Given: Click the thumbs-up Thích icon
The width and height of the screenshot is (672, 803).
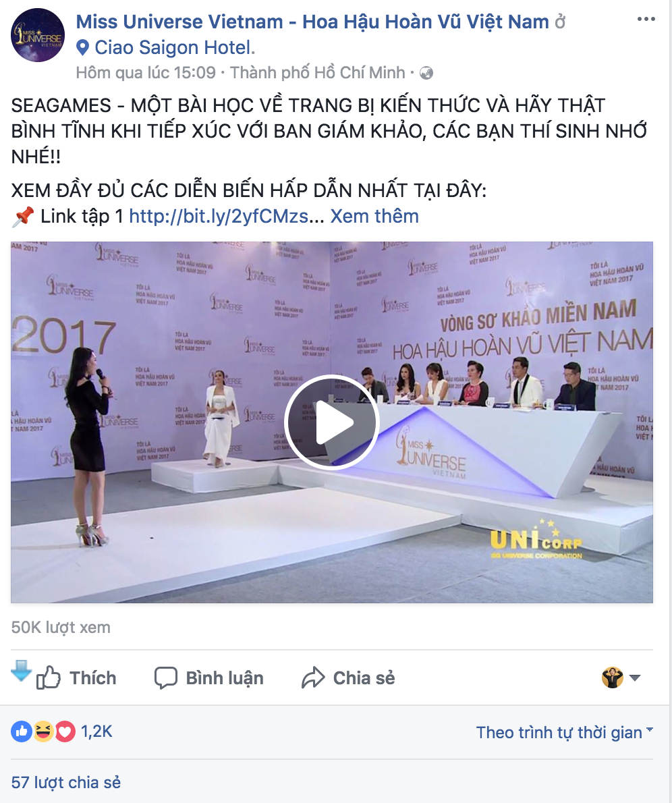Looking at the screenshot, I should coord(49,677).
